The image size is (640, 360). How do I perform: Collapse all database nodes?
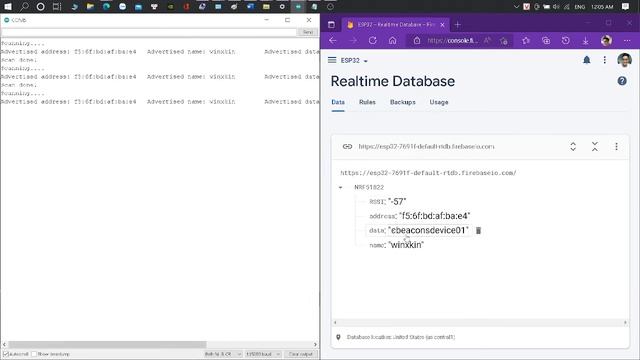[x=595, y=147]
